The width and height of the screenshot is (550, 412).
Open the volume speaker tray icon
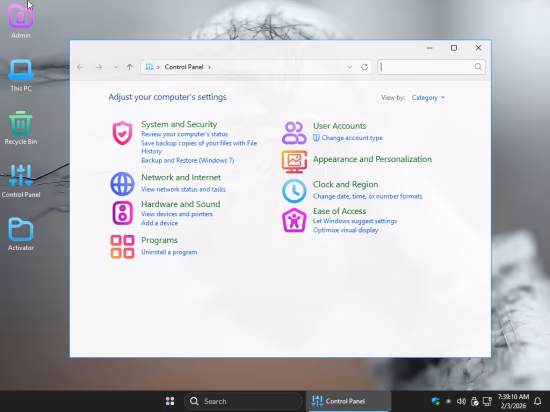(x=461, y=401)
